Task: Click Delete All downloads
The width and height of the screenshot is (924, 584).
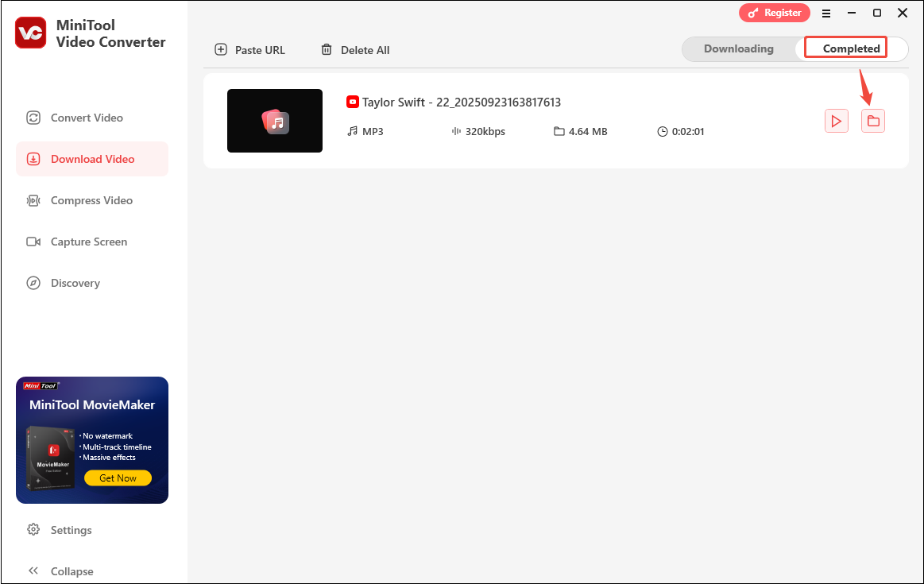Action: (x=355, y=50)
